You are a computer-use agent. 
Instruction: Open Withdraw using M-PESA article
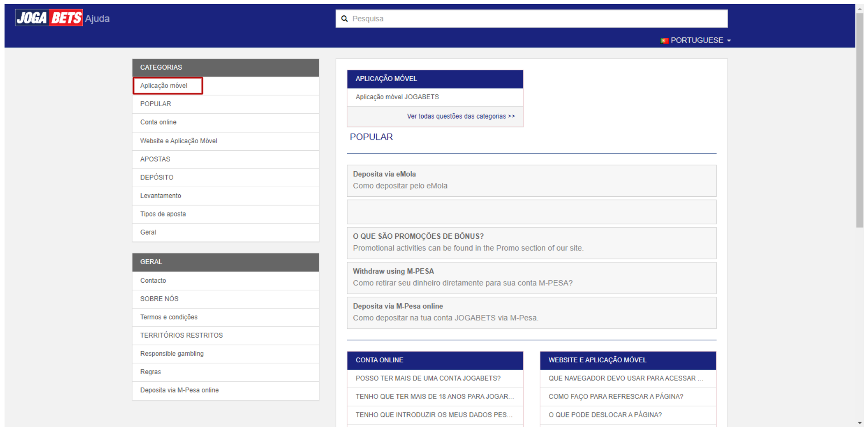531,278
